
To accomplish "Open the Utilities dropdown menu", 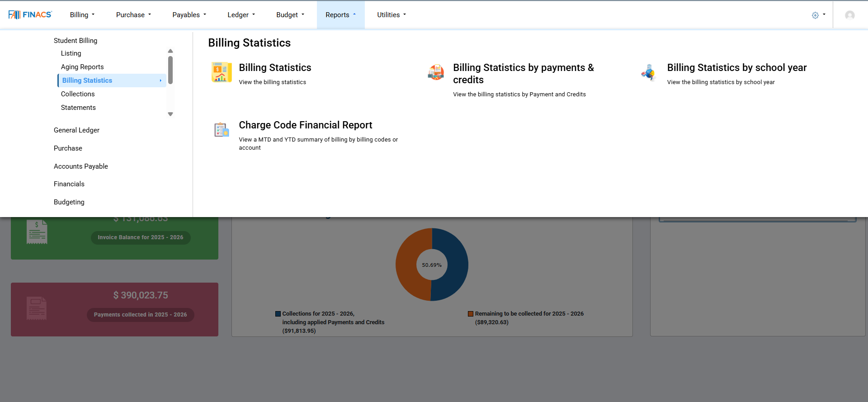I will pyautogui.click(x=392, y=15).
